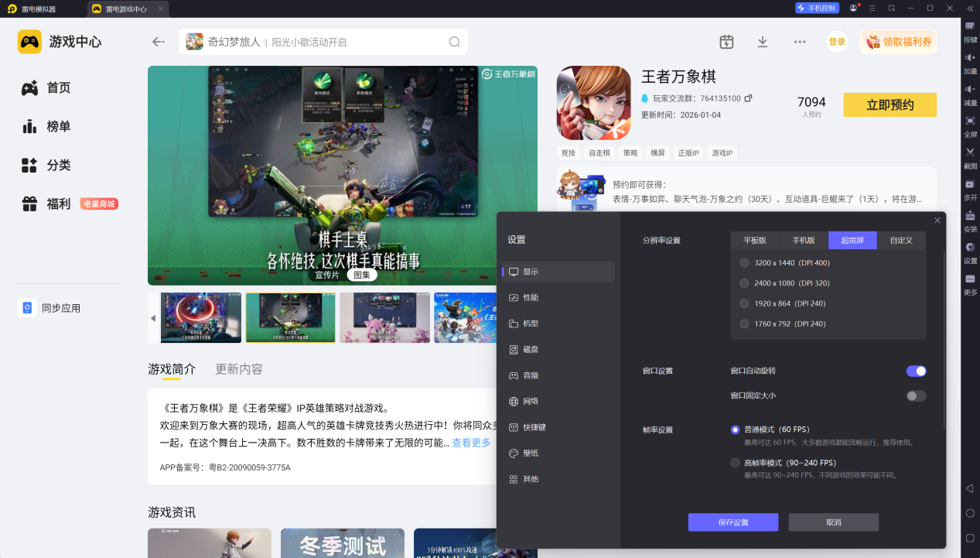The image size is (980, 558).
Task: Open the user account icon in title bar
Action: tap(853, 8)
